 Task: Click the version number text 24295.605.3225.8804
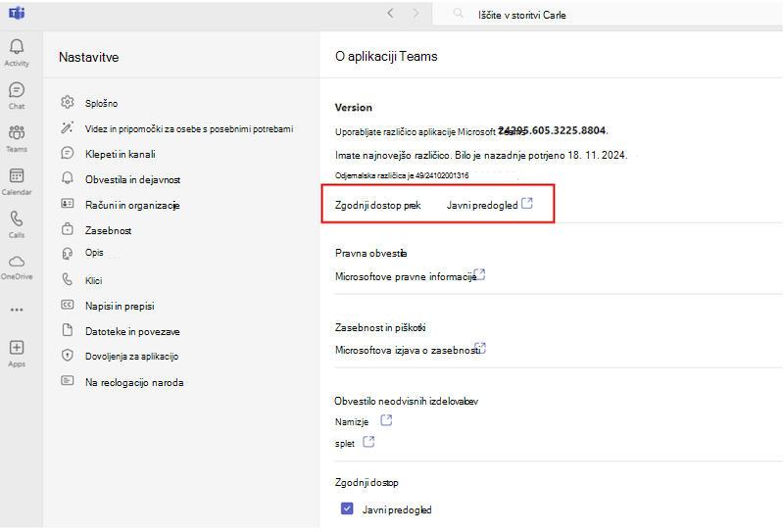[x=553, y=130]
